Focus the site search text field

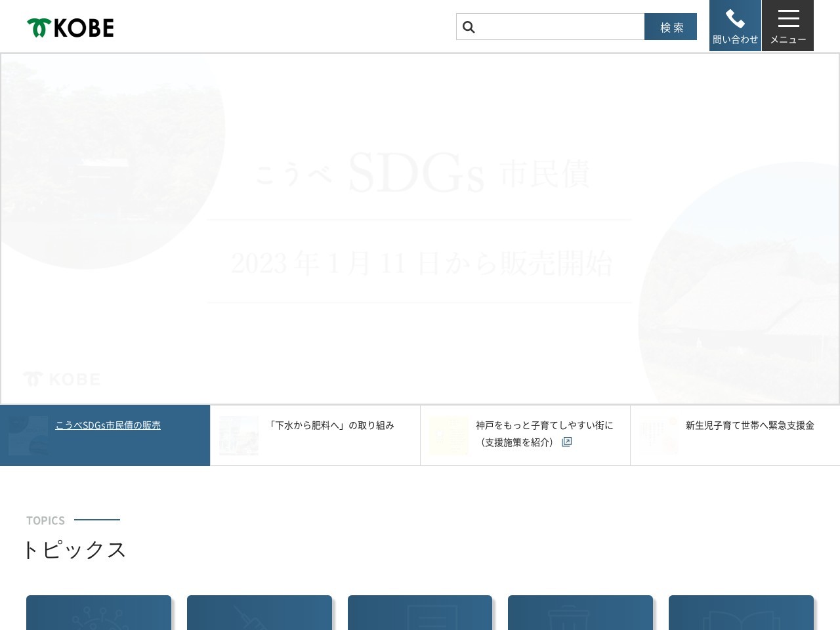tap(559, 27)
